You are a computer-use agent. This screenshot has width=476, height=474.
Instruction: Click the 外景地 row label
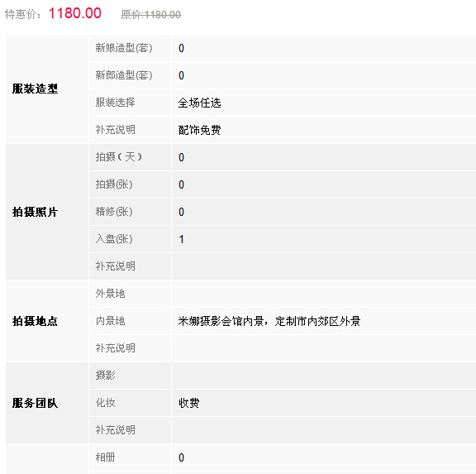110,294
